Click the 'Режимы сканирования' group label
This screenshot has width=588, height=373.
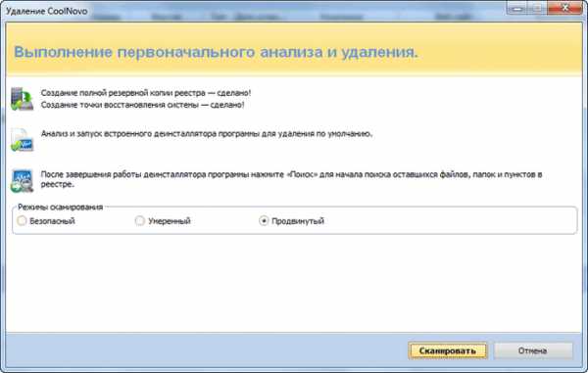(x=60, y=208)
